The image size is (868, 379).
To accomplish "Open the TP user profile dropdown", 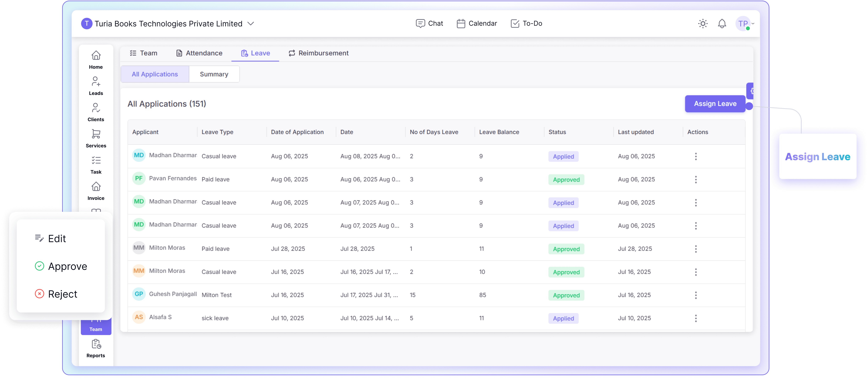I will point(744,24).
